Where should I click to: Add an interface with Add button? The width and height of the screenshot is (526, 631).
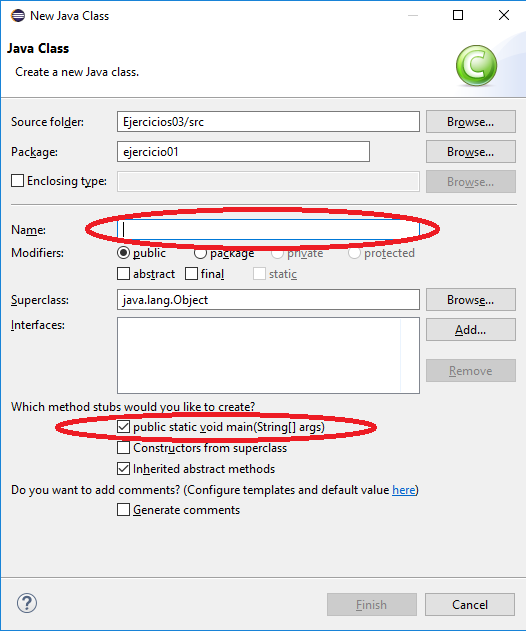point(471,330)
